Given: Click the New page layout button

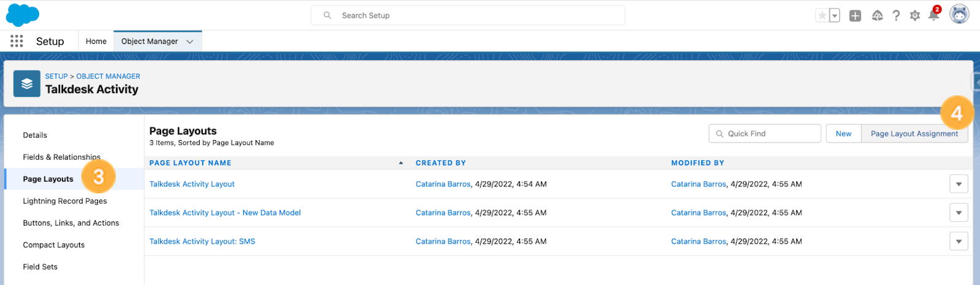Looking at the screenshot, I should [843, 133].
